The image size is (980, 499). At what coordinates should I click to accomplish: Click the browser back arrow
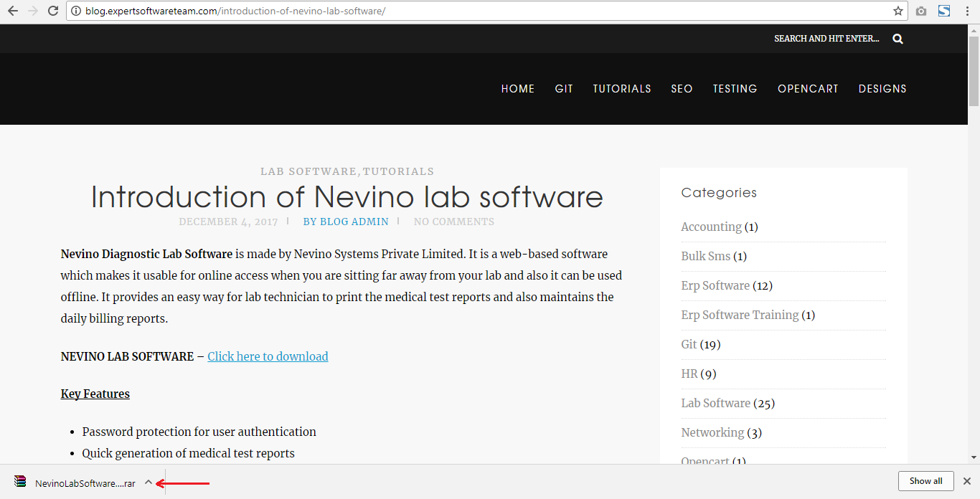(x=12, y=11)
